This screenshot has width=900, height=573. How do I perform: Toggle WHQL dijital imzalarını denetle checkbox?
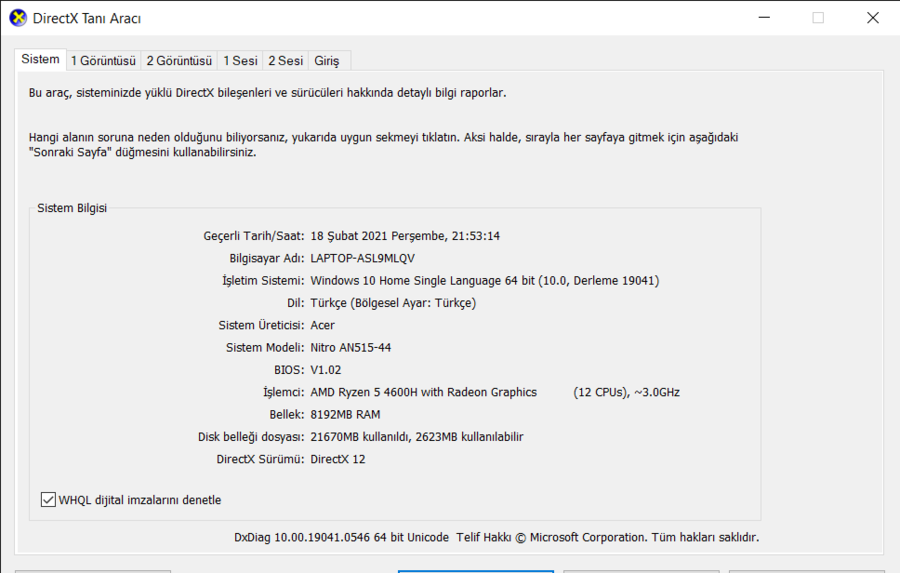pyautogui.click(x=48, y=500)
